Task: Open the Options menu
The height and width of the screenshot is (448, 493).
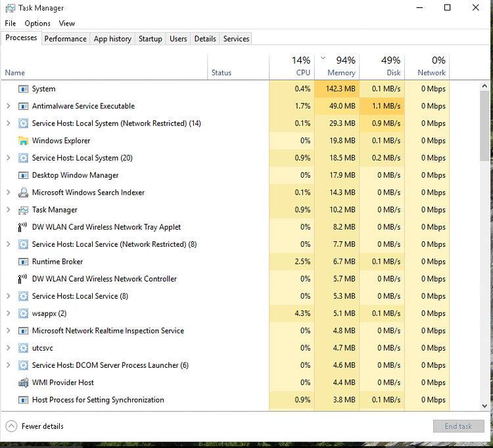Action: 37,23
